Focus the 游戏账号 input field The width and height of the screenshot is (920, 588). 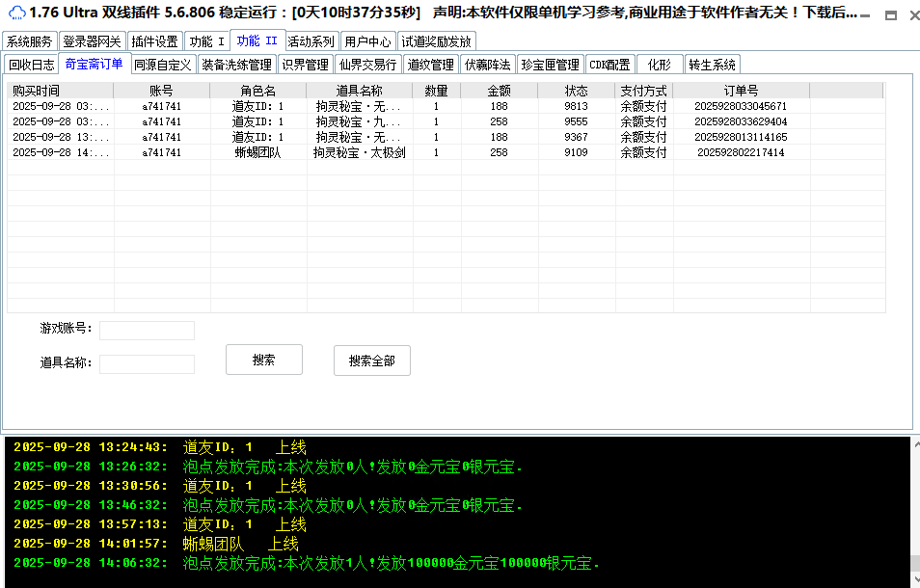[x=147, y=331]
